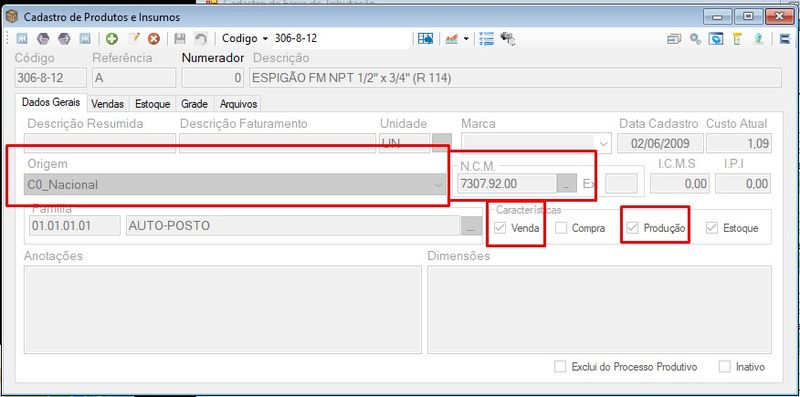This screenshot has width=800, height=397.
Task: Click the Data Cadastro field 02/06/2009
Action: coord(660,143)
